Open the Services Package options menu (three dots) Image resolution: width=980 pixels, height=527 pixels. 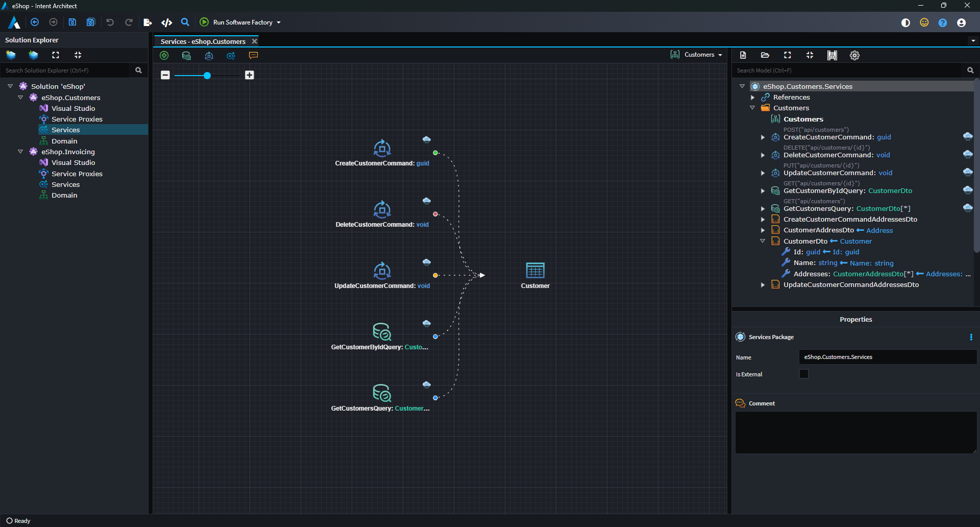click(x=971, y=337)
